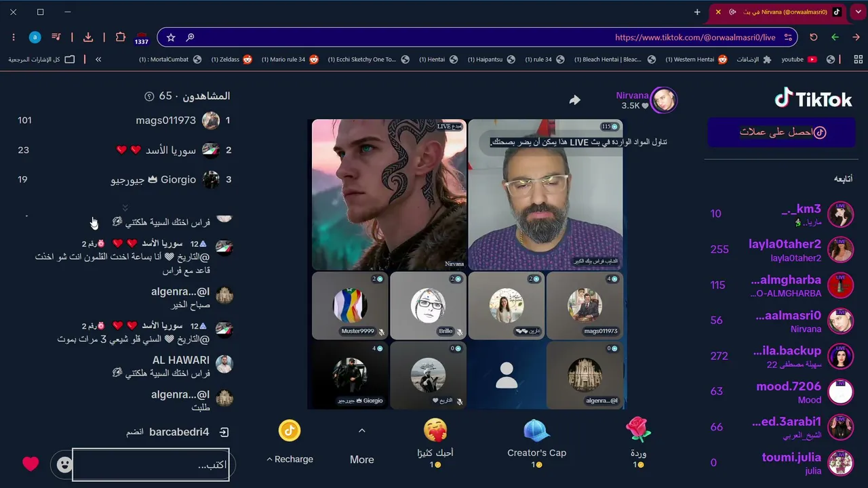Image resolution: width=868 pixels, height=488 pixels.
Task: Open the Recharge dropdown
Action: (290, 459)
